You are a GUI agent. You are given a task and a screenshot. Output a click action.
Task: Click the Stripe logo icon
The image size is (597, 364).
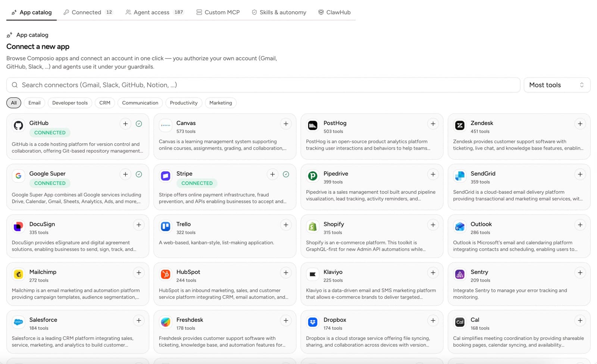click(165, 176)
